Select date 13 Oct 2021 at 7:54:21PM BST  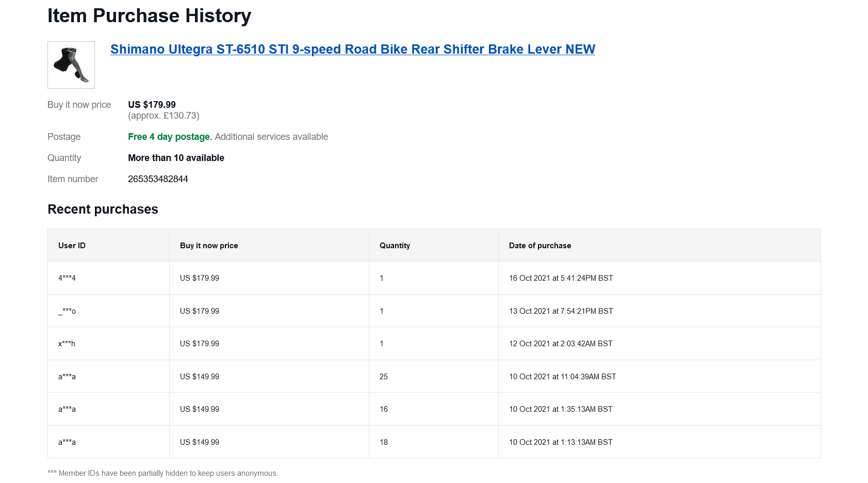click(561, 311)
